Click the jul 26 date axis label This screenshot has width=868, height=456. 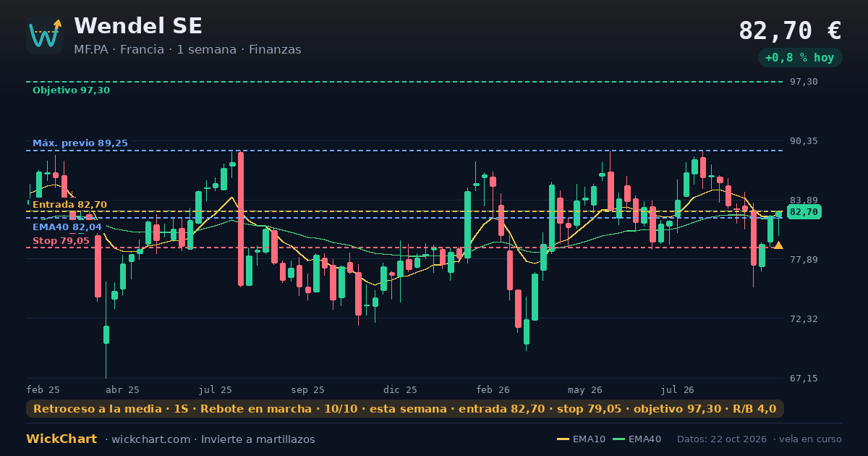click(x=678, y=389)
